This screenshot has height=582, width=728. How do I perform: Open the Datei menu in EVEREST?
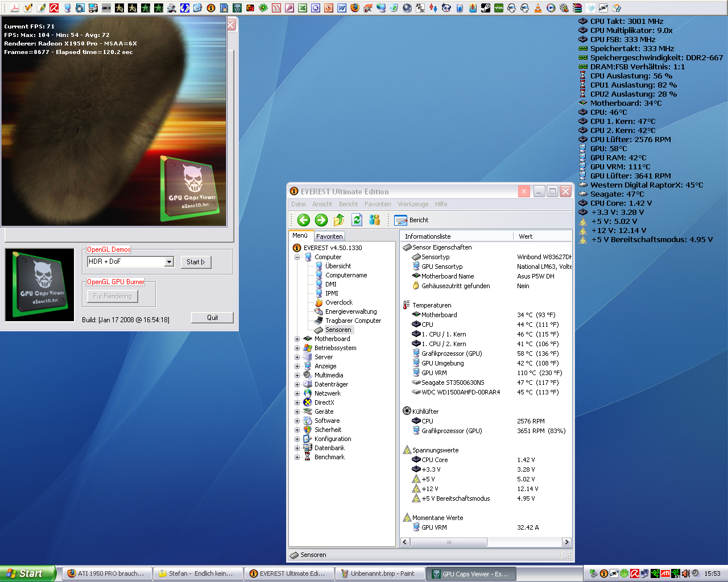[298, 204]
